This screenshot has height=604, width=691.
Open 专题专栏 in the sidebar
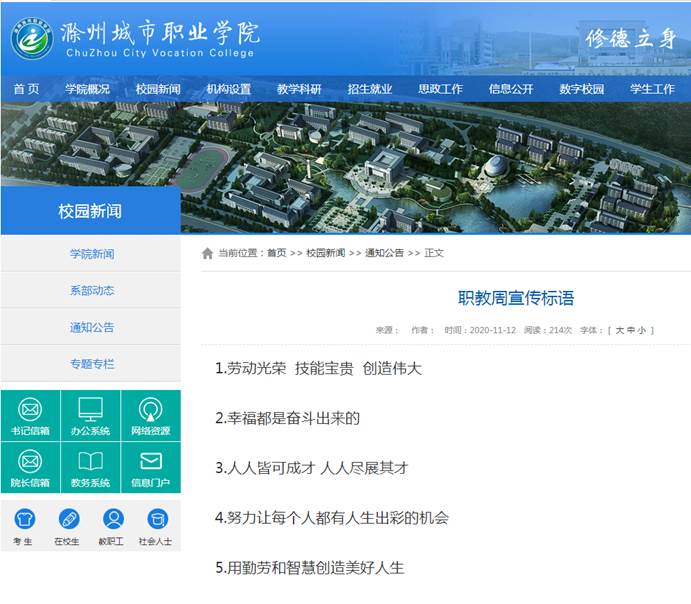91,364
